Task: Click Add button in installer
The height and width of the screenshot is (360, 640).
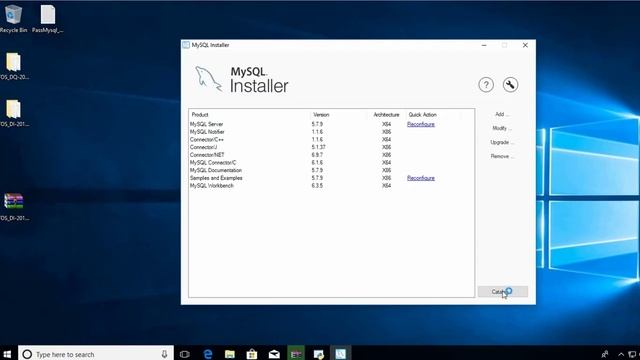Action: coord(502,114)
